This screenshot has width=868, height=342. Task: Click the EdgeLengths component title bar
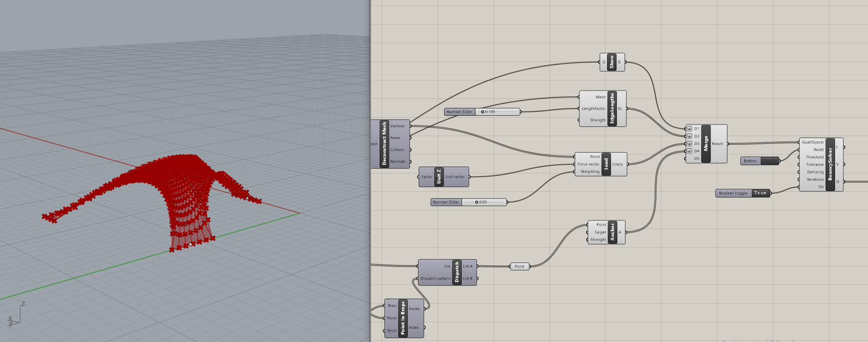pyautogui.click(x=612, y=109)
